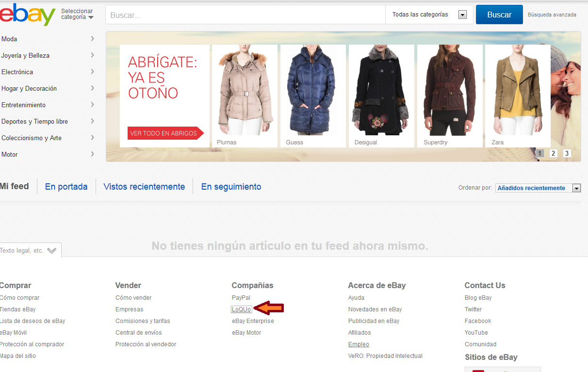Open Publicidad en eBay link
The image size is (588, 372).
(x=374, y=321)
